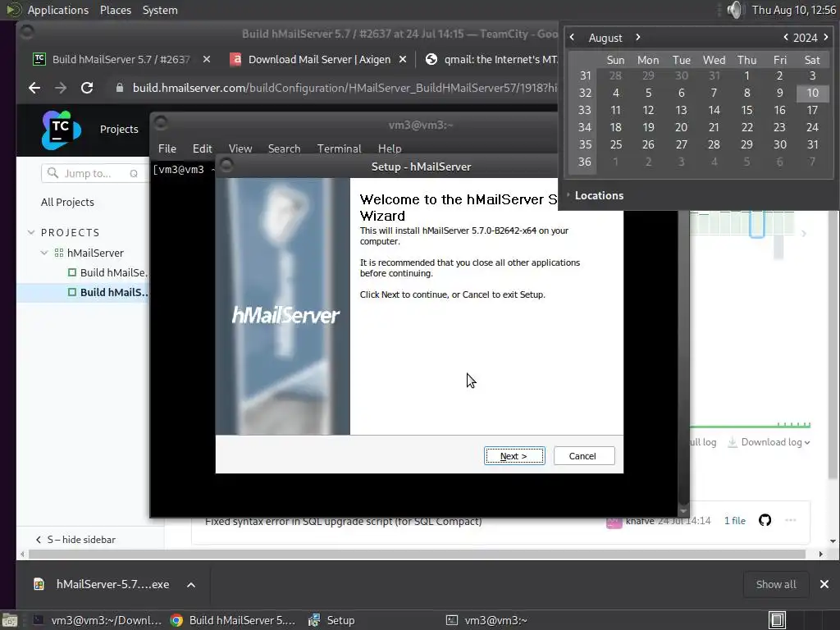840x630 pixels.
Task: Open terminal Terminal menu
Action: click(x=339, y=148)
